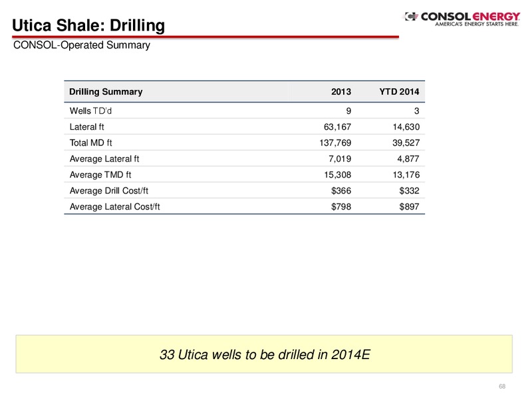Click '33 Utica wells to be drilled' callout
This screenshot has width=532, height=399.
click(264, 354)
